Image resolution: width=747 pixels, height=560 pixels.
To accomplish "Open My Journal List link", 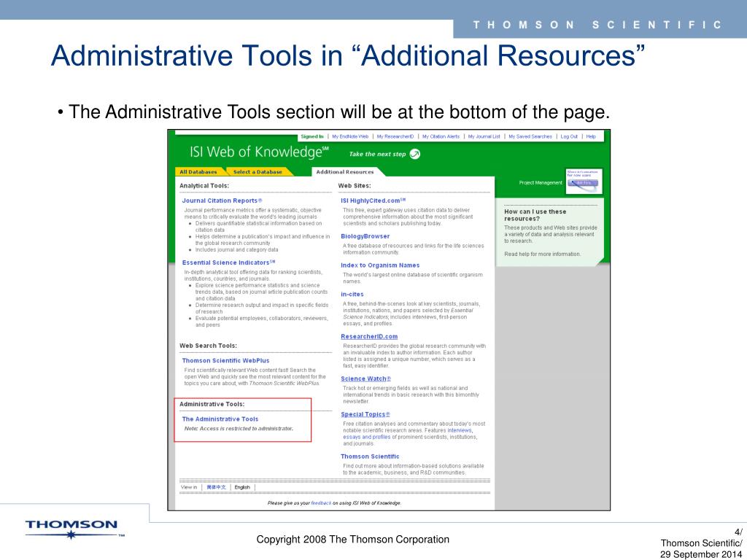I will click(484, 136).
